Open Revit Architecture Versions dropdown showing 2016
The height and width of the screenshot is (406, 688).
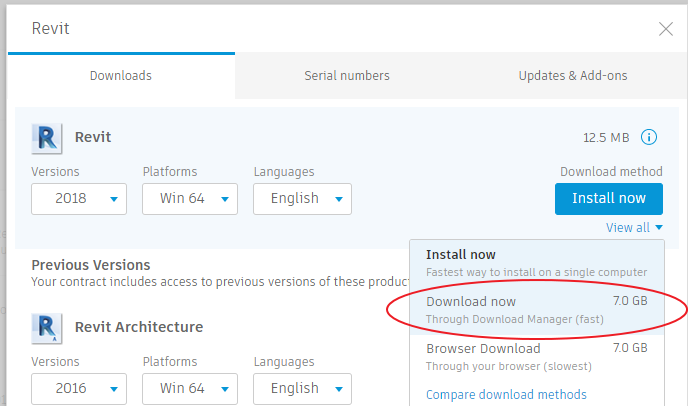tap(79, 389)
